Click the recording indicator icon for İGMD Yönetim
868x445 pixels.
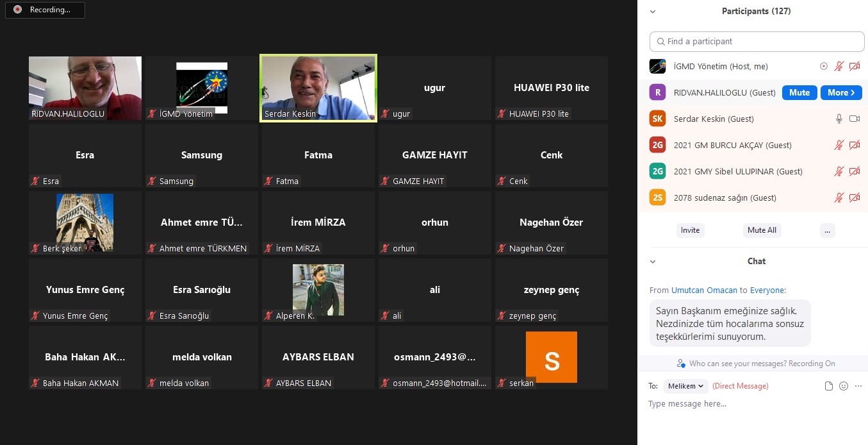(824, 66)
